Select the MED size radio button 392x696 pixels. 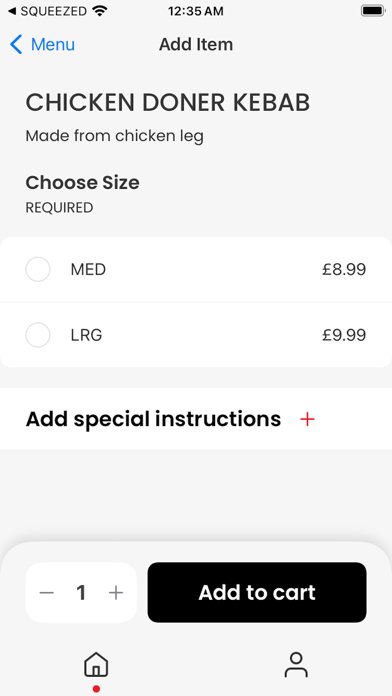point(38,269)
